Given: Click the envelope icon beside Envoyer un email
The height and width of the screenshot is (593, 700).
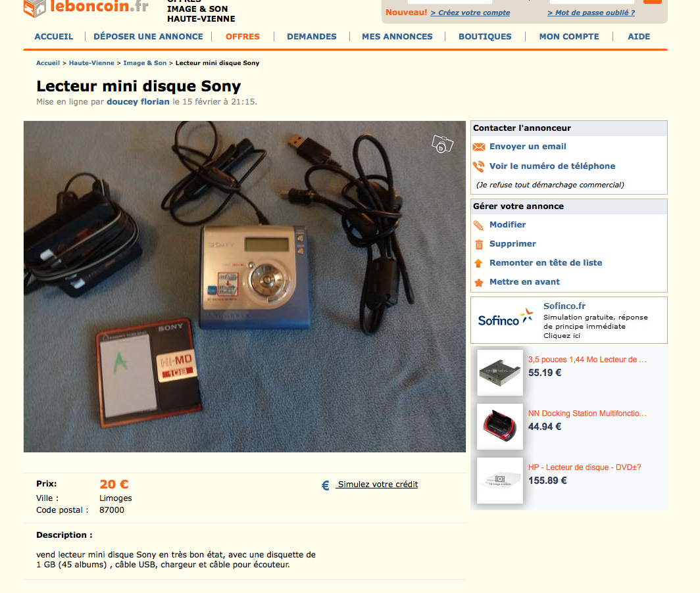Looking at the screenshot, I should (x=478, y=147).
